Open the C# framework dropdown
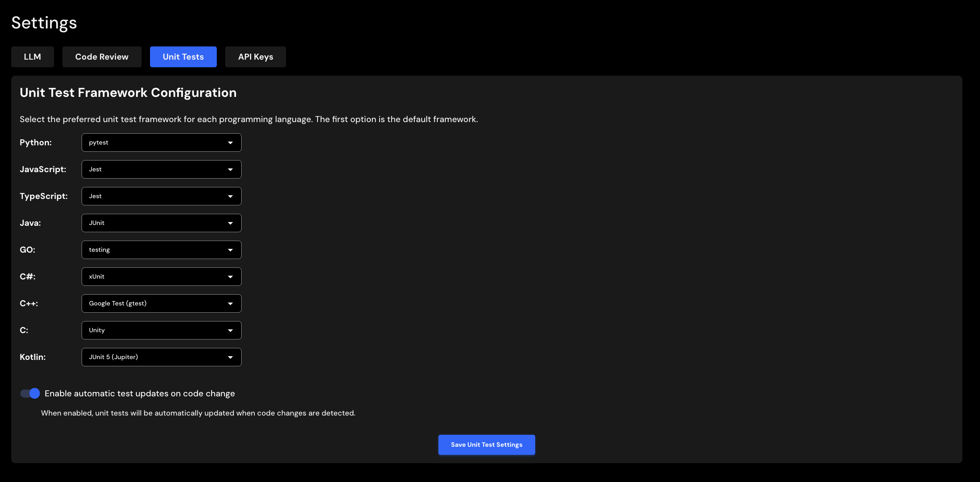The height and width of the screenshot is (482, 980). click(161, 277)
